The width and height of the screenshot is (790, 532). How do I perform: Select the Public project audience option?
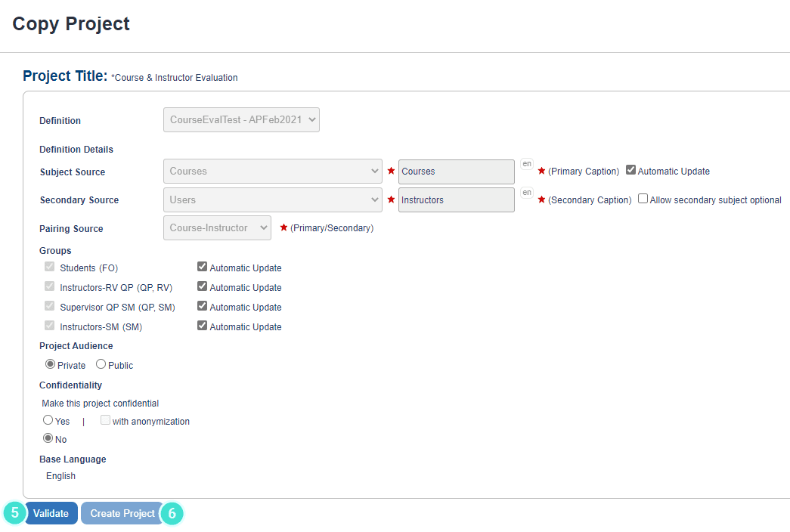point(101,363)
